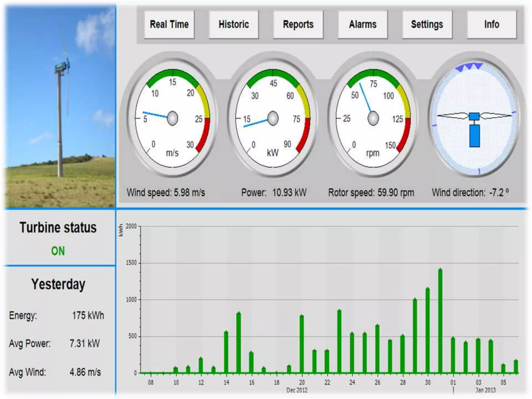This screenshot has width=532, height=399.
Task: Select the Dec 15 energy bar
Action: click(x=238, y=343)
